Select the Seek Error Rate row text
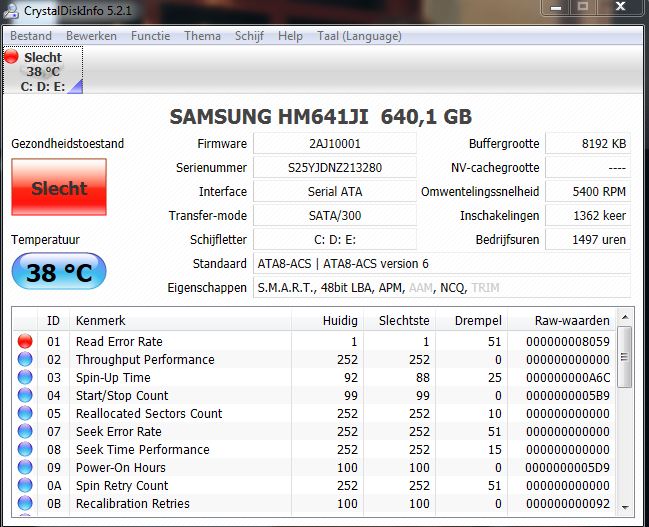 click(x=119, y=431)
